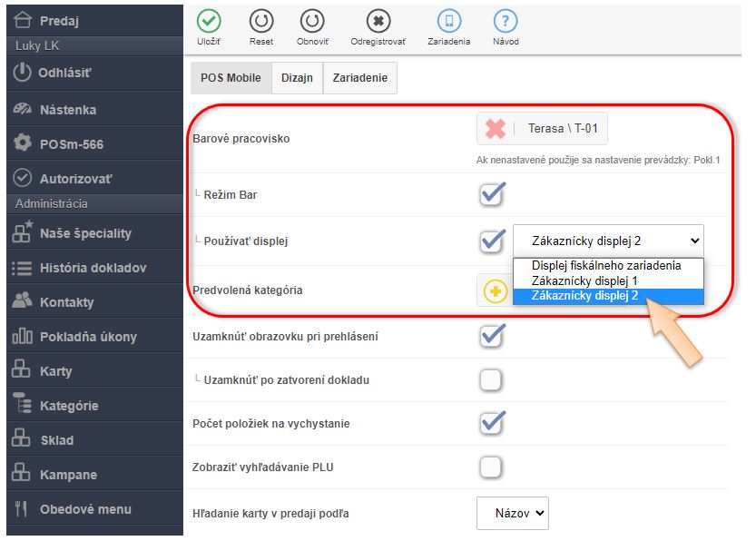The height and width of the screenshot is (541, 756).
Task: Open the Návod help icon
Action: pos(506,21)
